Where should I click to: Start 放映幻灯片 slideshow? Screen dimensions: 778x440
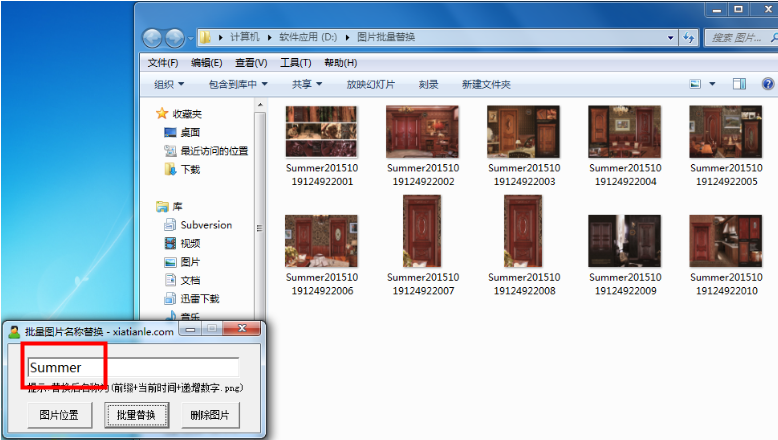point(371,84)
